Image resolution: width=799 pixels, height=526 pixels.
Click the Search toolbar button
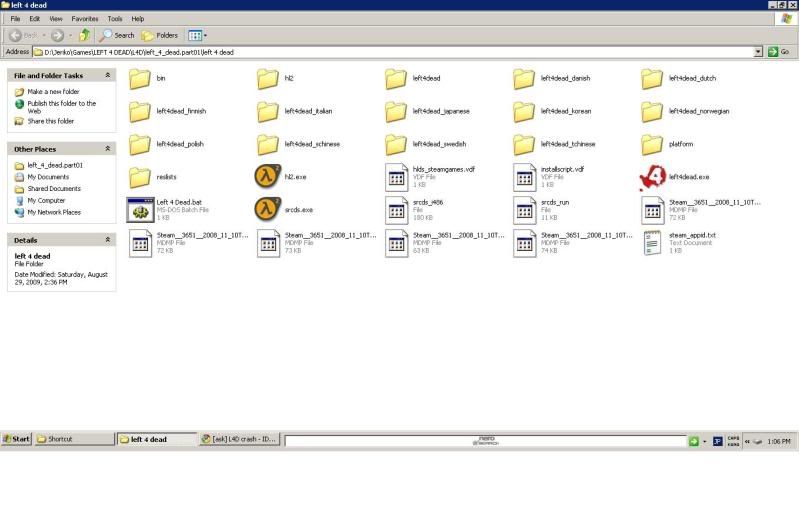117,35
